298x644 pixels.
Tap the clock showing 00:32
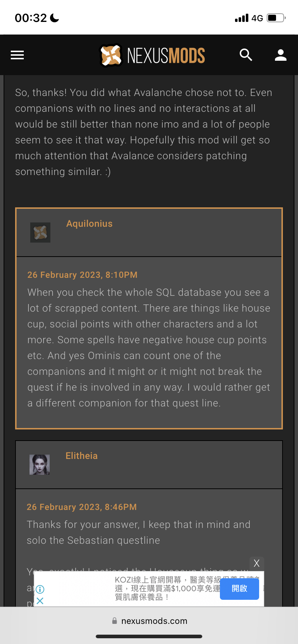[31, 18]
